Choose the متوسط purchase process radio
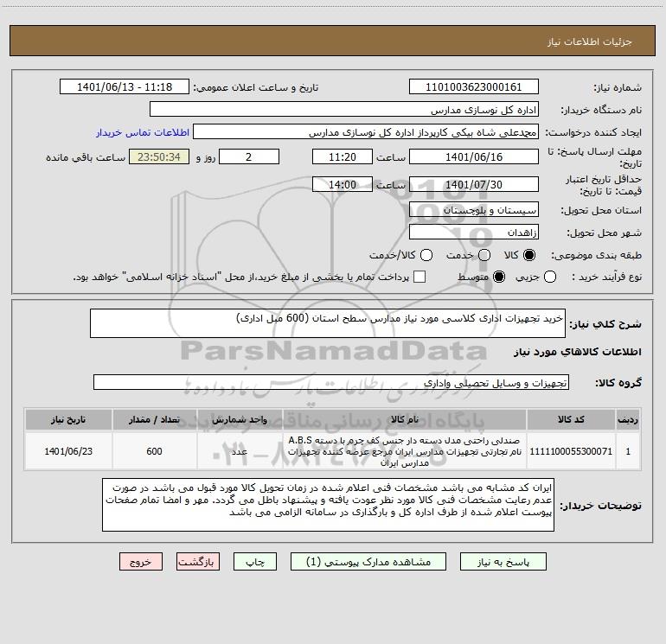Image resolution: width=666 pixels, height=644 pixels. click(499, 277)
